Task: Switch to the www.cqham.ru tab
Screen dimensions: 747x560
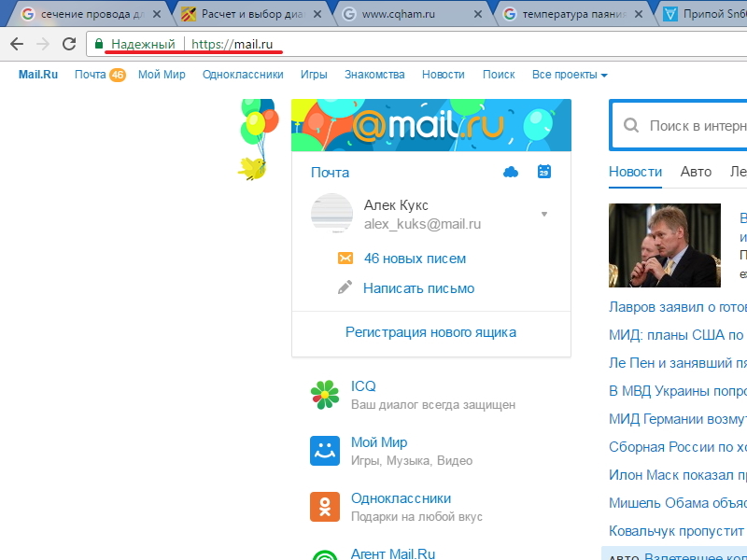Action: (x=410, y=14)
